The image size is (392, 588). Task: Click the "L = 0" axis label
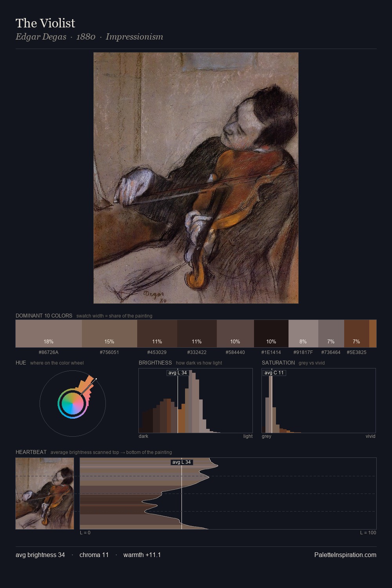click(x=85, y=533)
